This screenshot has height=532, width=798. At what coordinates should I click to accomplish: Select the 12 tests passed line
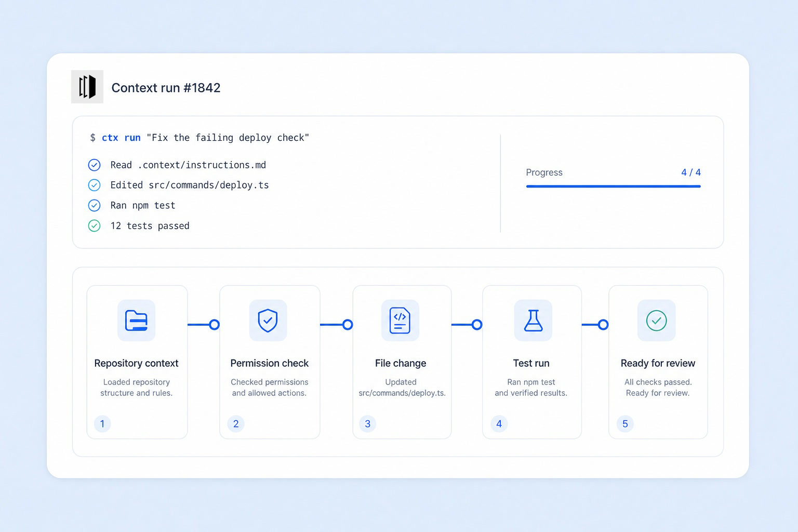[x=150, y=225]
